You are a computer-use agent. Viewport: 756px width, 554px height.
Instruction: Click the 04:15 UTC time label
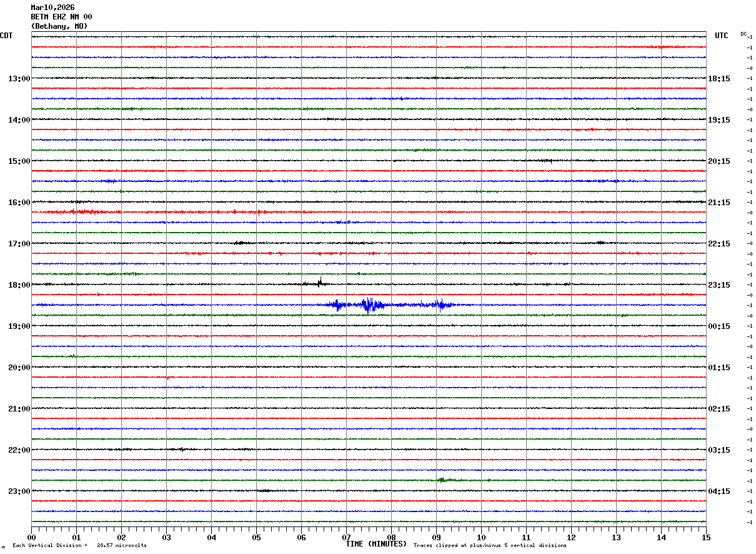point(719,491)
